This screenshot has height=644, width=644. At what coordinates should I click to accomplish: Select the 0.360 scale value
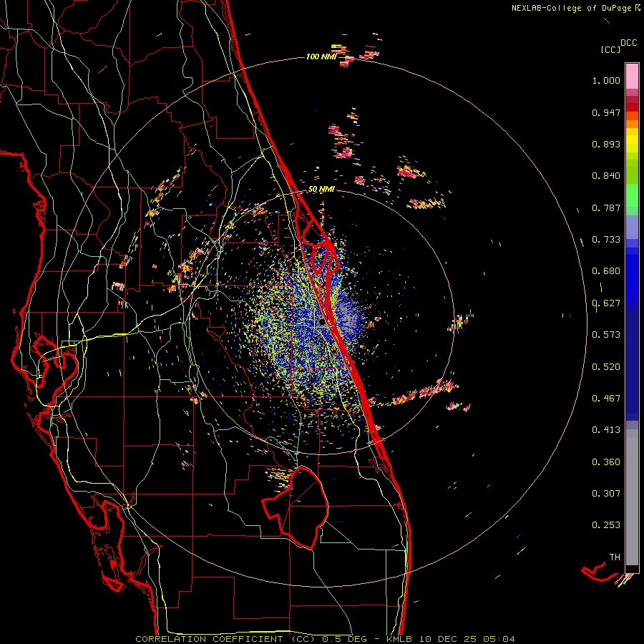tap(606, 462)
